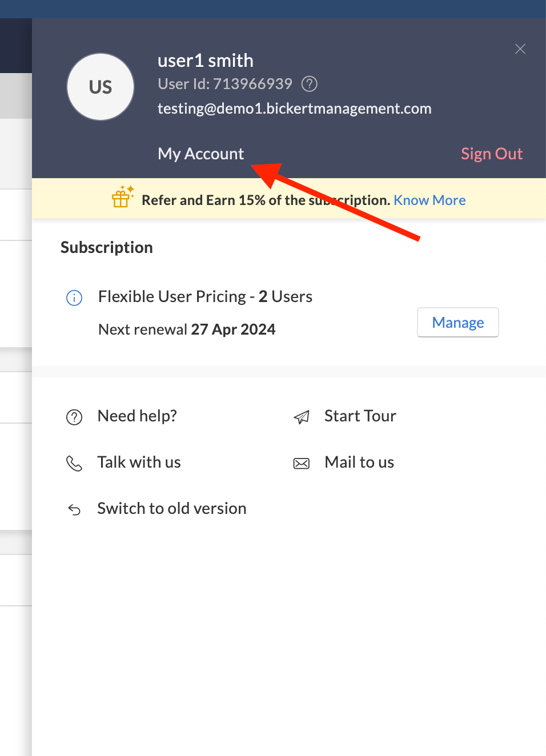546x756 pixels.
Task: Open the Need help? option
Action: [137, 416]
